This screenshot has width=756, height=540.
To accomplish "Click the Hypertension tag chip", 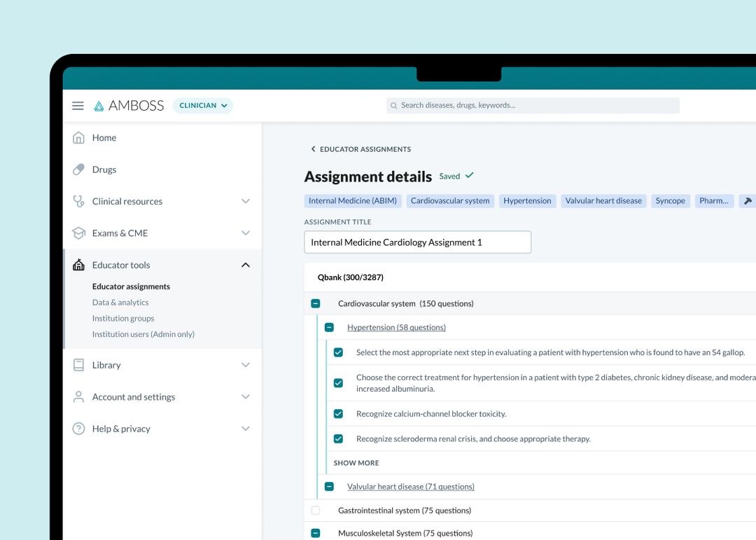I will [527, 201].
